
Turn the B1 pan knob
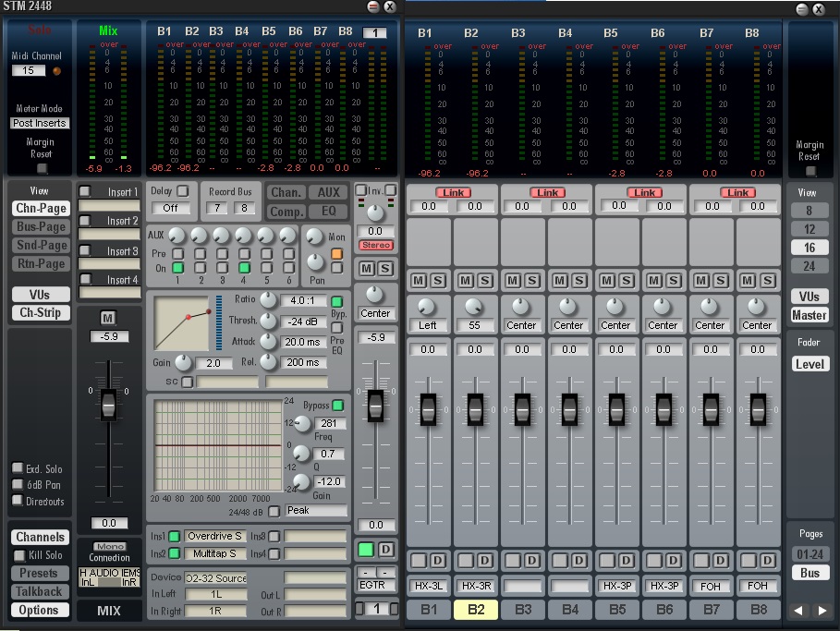click(428, 306)
